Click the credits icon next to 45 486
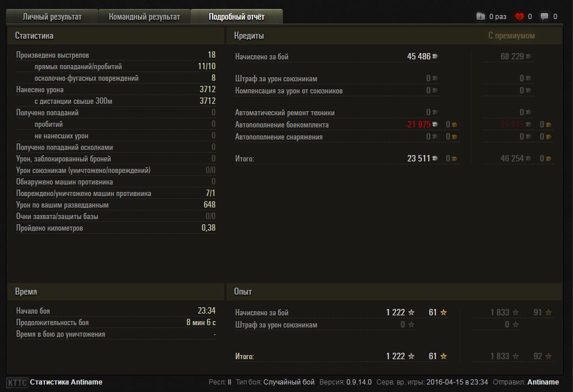Image resolution: width=573 pixels, height=392 pixels. (435, 56)
